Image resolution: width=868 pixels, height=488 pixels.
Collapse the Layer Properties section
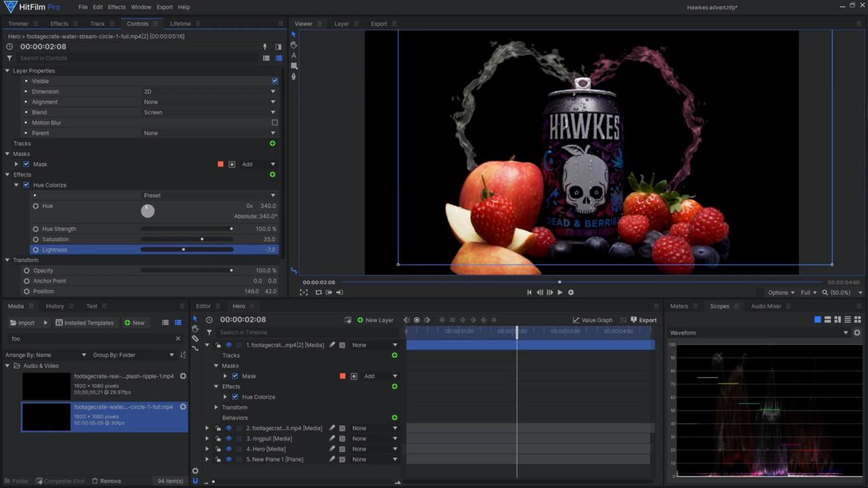point(7,70)
